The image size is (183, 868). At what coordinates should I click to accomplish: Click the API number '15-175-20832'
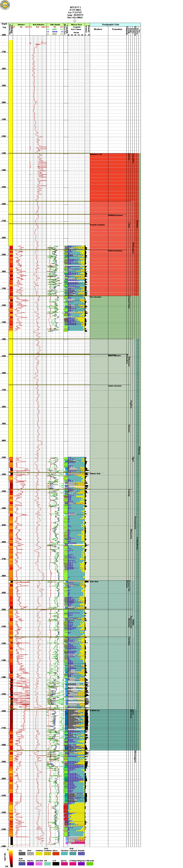[75, 10]
